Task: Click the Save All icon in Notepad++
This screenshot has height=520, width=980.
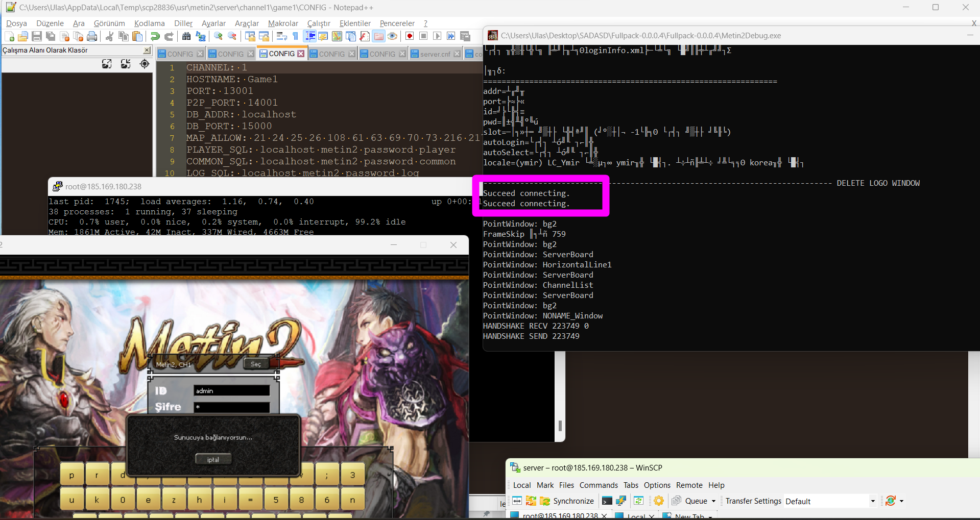Action: (51, 36)
